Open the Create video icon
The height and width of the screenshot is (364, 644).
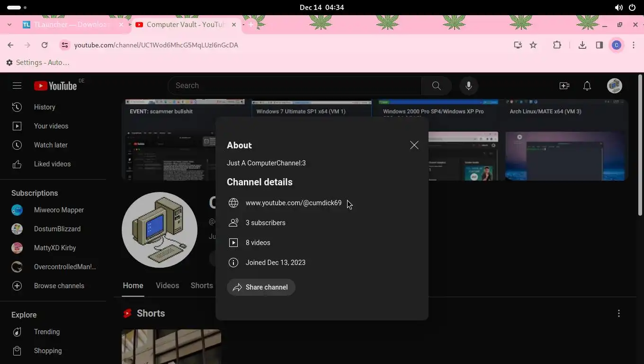click(x=564, y=86)
